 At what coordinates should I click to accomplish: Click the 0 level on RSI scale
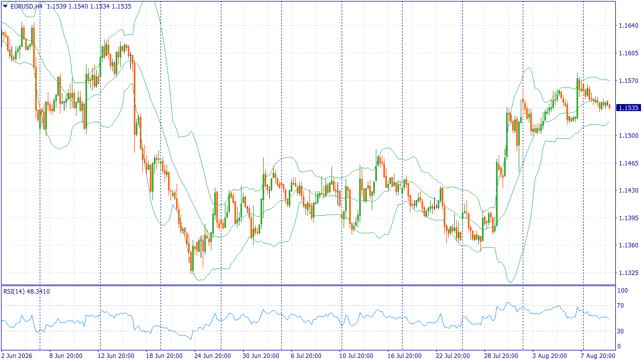[x=619, y=346]
